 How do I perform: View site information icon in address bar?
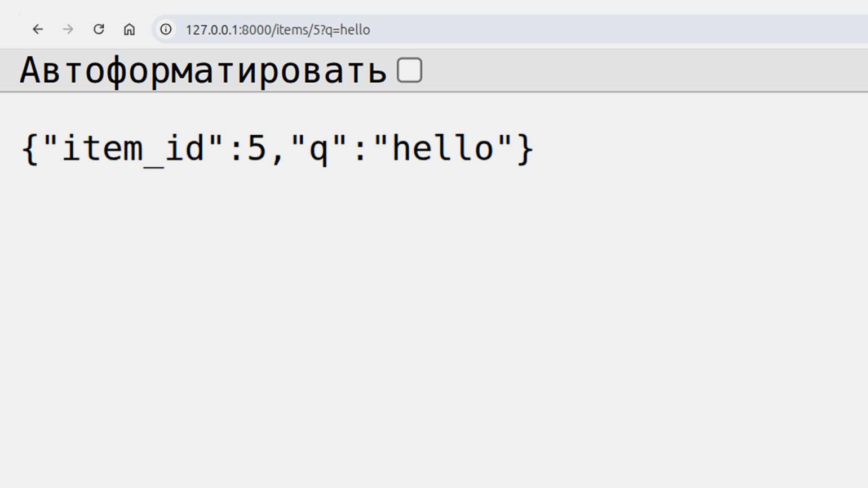coord(166,29)
